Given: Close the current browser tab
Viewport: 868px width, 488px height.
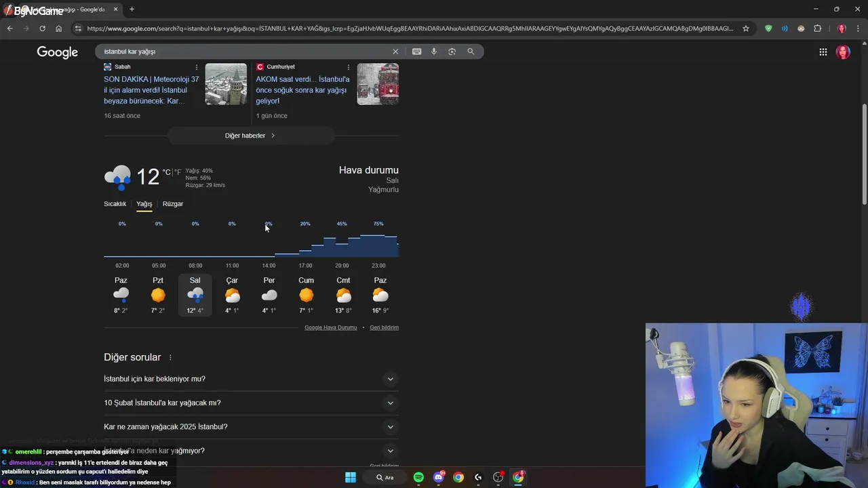Looking at the screenshot, I should (x=116, y=9).
